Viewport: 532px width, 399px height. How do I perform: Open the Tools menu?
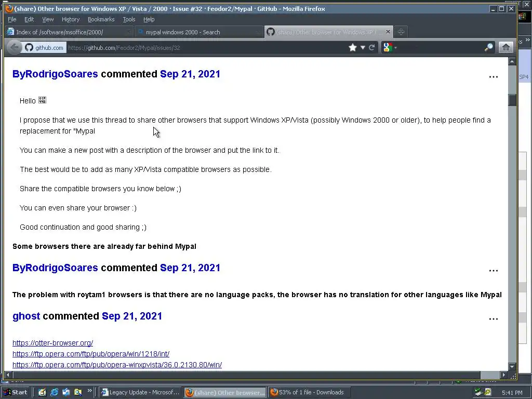[129, 19]
